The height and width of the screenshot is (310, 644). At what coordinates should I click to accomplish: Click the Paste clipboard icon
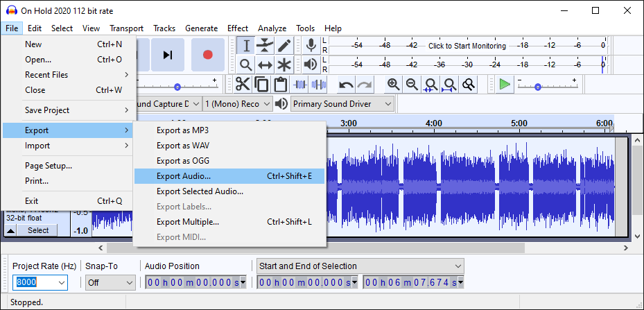[x=280, y=85]
